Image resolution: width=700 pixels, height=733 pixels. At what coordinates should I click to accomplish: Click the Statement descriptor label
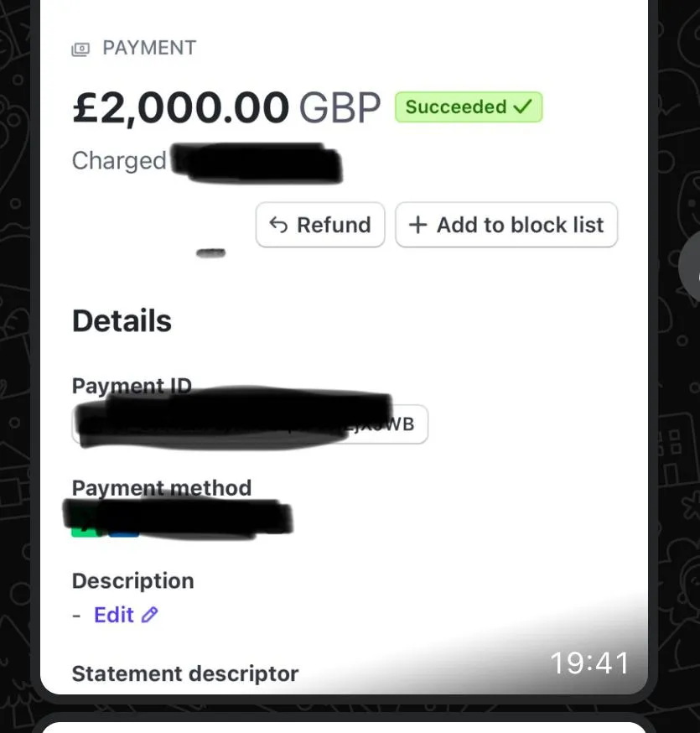point(185,673)
